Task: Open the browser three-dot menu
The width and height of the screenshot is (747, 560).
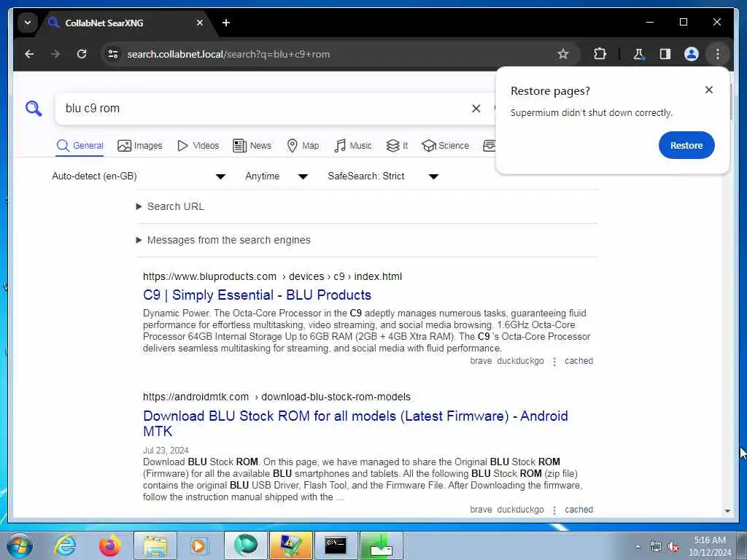Action: [x=718, y=54]
